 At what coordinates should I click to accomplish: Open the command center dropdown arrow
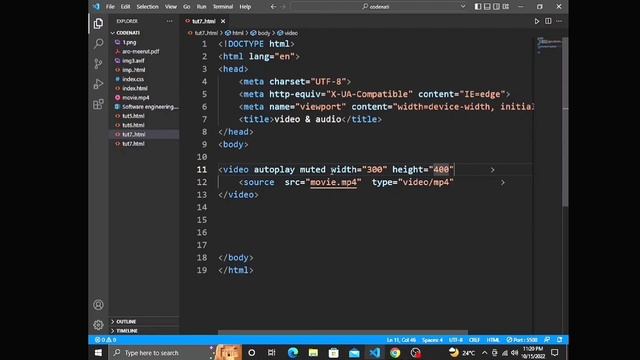click(x=463, y=7)
